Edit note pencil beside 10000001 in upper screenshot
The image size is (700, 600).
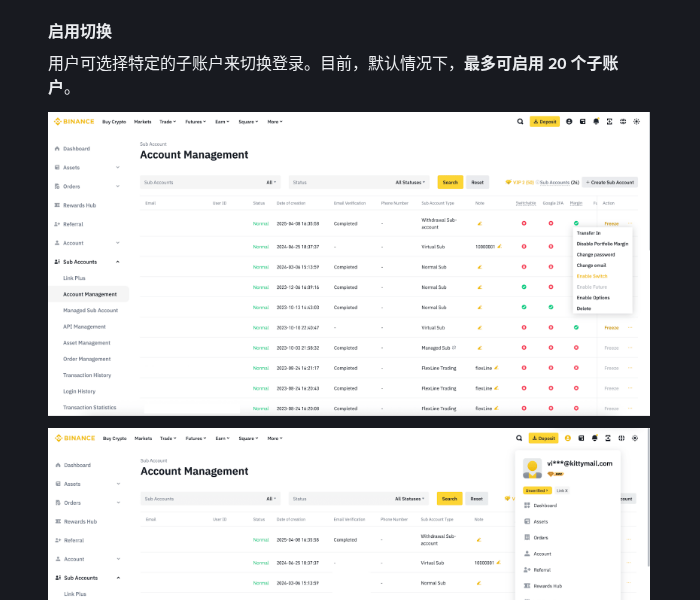coord(500,246)
